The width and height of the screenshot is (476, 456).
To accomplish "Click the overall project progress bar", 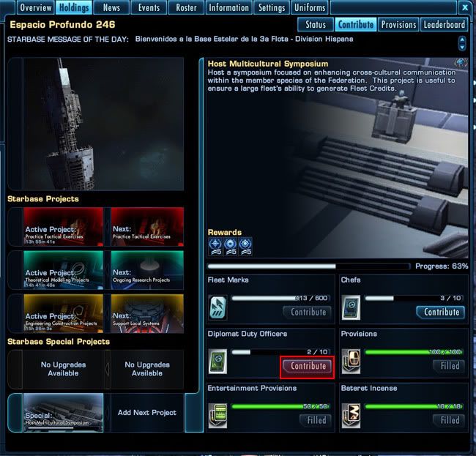I will point(308,266).
